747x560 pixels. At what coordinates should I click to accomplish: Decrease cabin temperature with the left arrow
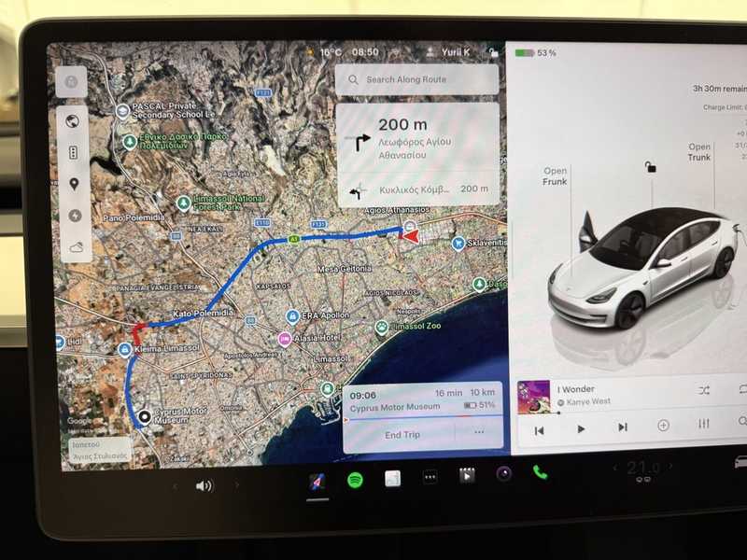[614, 469]
